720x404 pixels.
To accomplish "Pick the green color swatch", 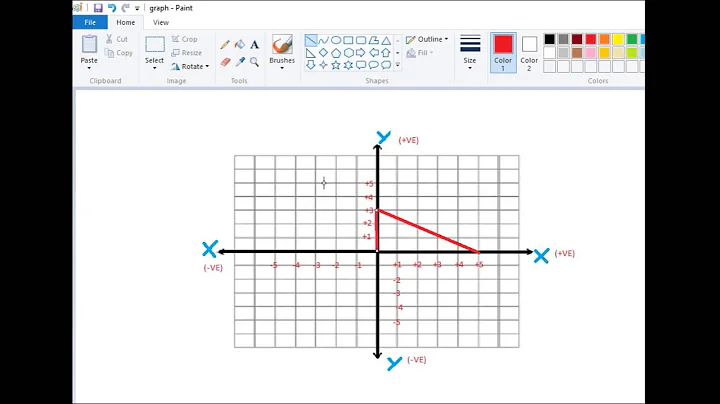I will pyautogui.click(x=632, y=39).
